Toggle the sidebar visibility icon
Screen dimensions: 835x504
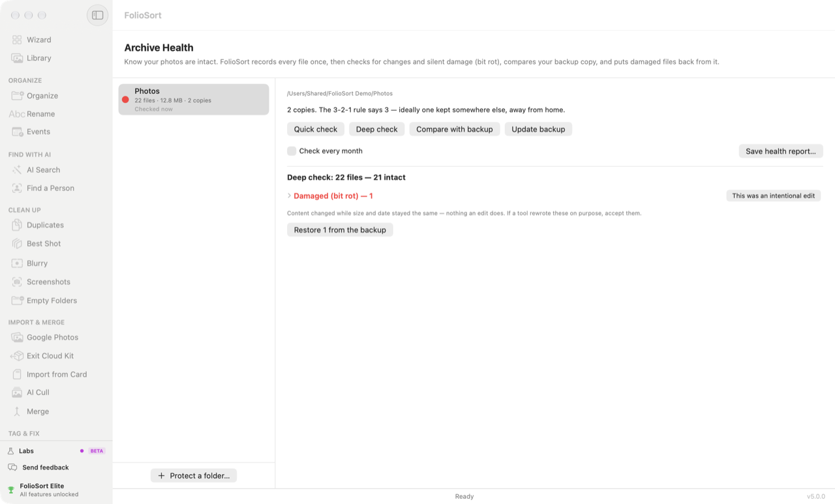click(x=97, y=15)
